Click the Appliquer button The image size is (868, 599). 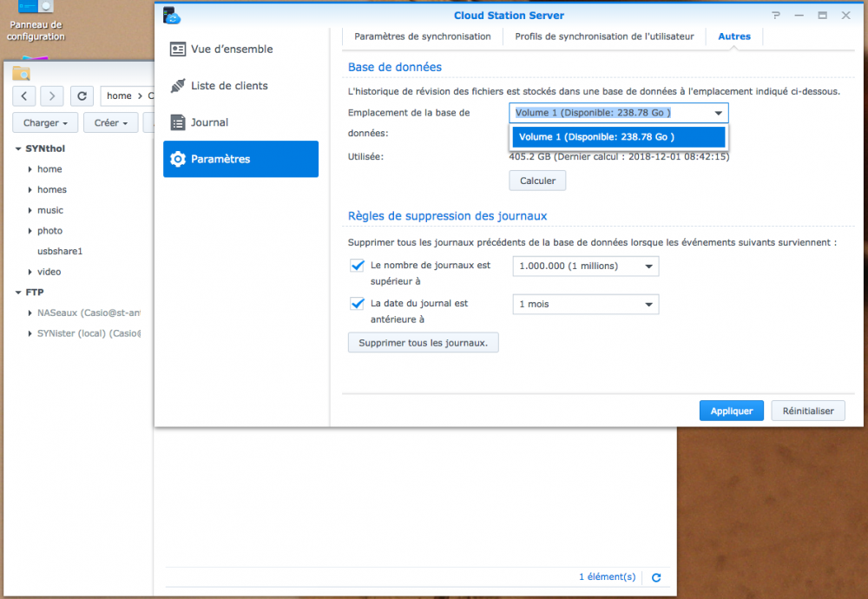731,411
